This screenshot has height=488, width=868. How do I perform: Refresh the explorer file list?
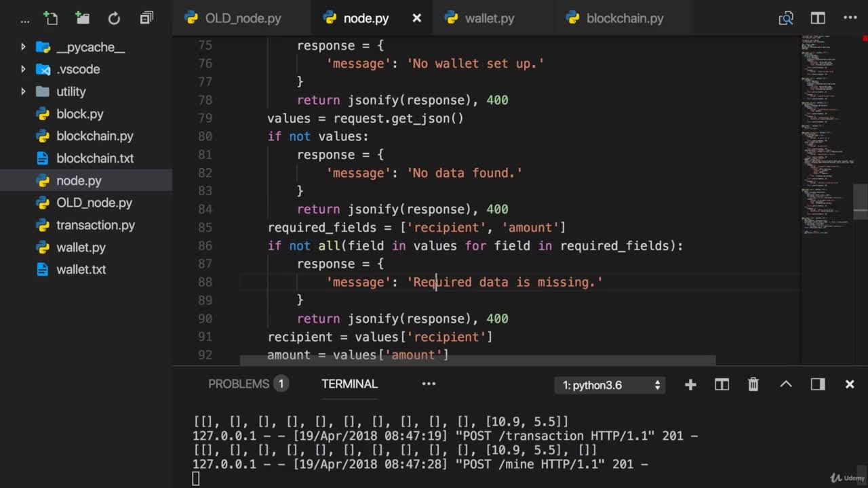coord(114,18)
